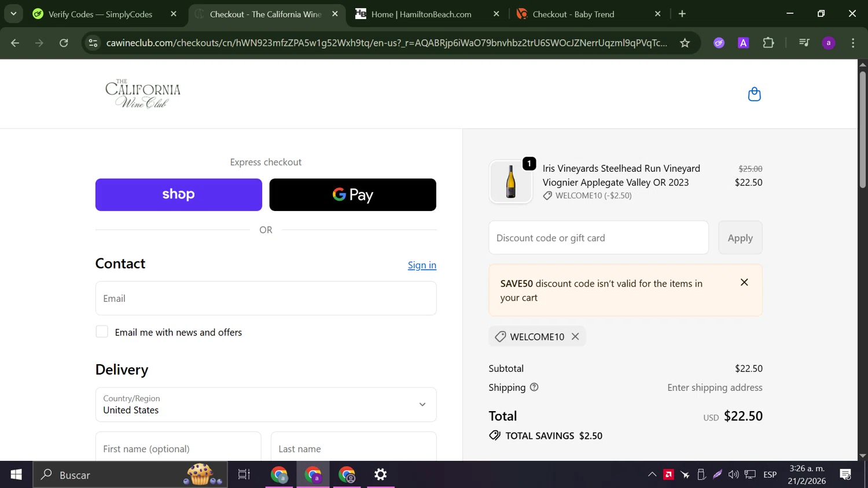Open the Windows Start menu
This screenshot has height=488, width=868.
point(16,475)
